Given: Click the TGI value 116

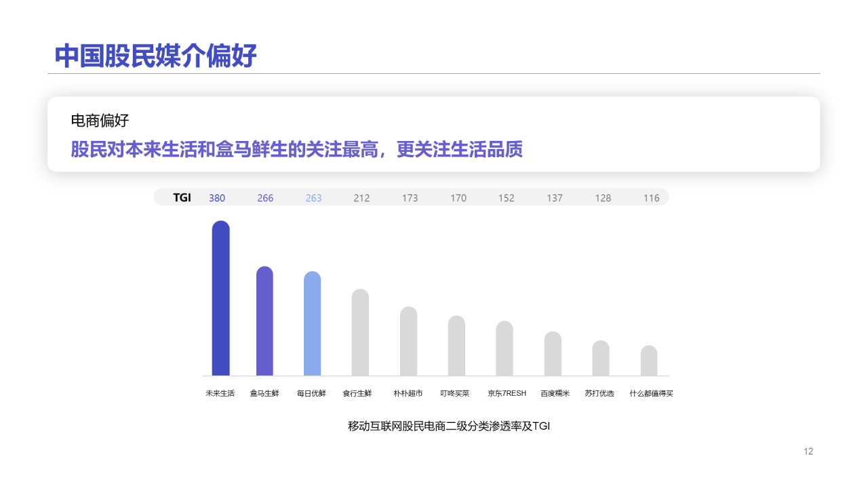Looking at the screenshot, I should (651, 198).
